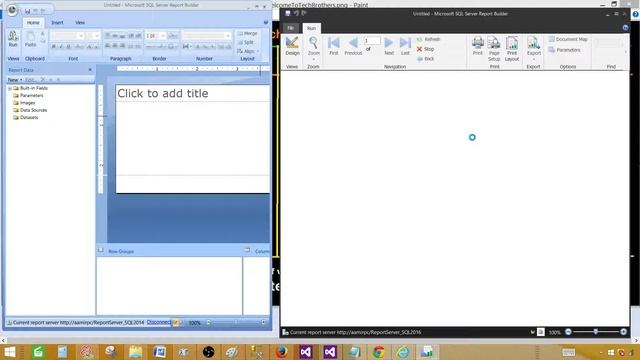Viewport: 640px width, 360px height.
Task: Open the first Visual Studio taskbar icon
Action: tap(305, 352)
